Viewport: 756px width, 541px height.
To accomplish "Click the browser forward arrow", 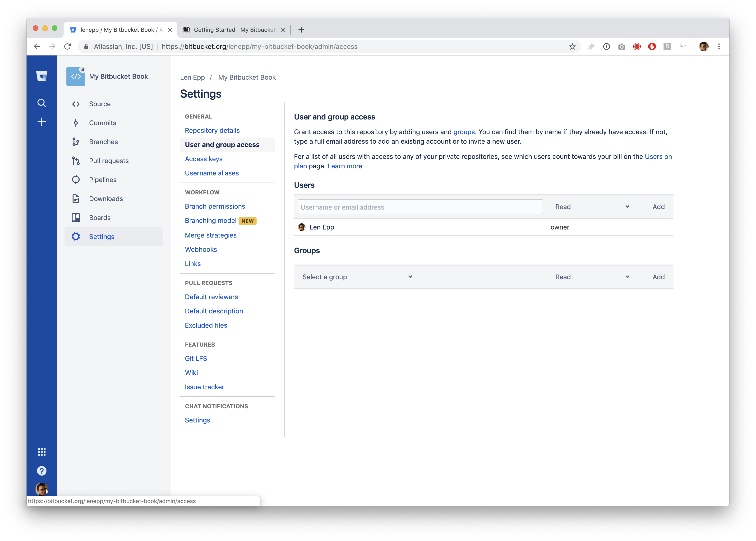I will pos(52,47).
